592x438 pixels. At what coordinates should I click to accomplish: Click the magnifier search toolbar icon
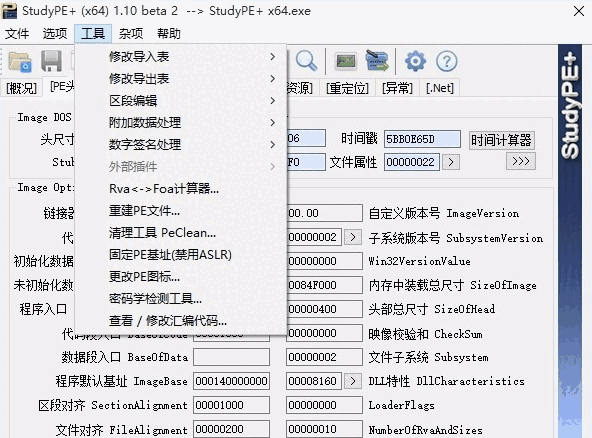[306, 61]
